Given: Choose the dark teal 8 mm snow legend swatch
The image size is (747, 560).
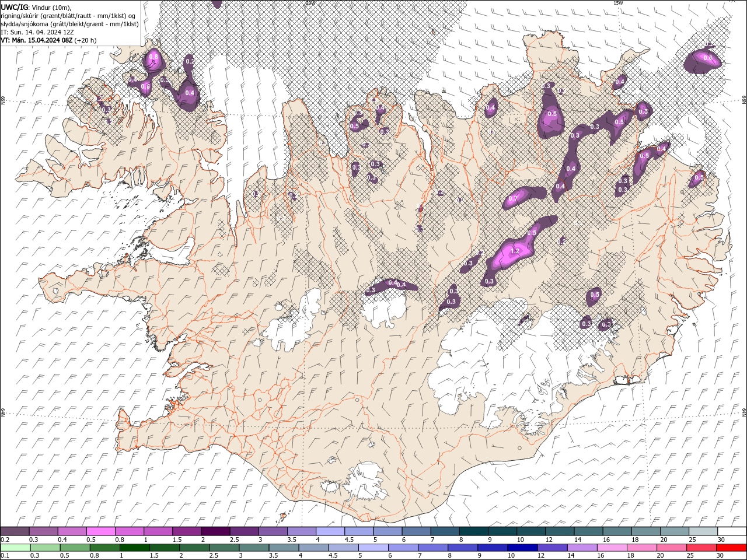Looking at the screenshot, I should (x=473, y=531).
